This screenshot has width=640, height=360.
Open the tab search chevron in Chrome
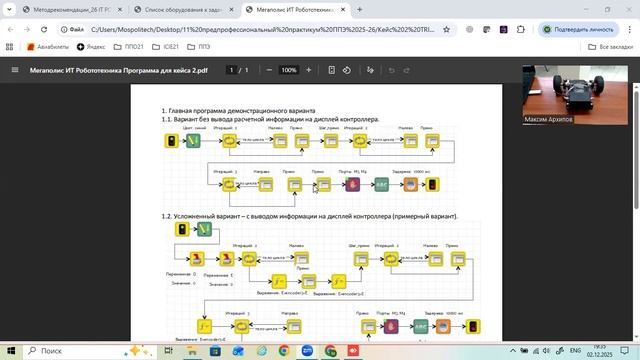coord(9,9)
